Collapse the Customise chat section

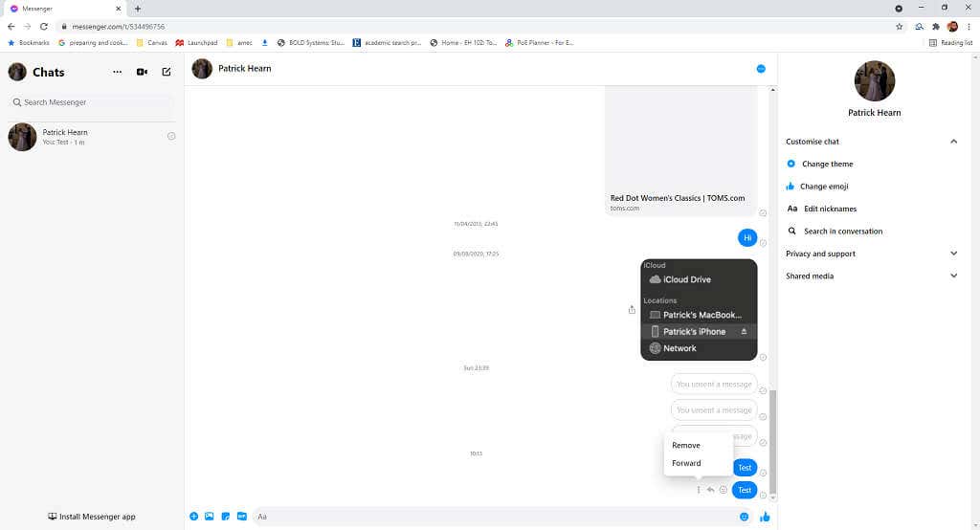point(953,142)
